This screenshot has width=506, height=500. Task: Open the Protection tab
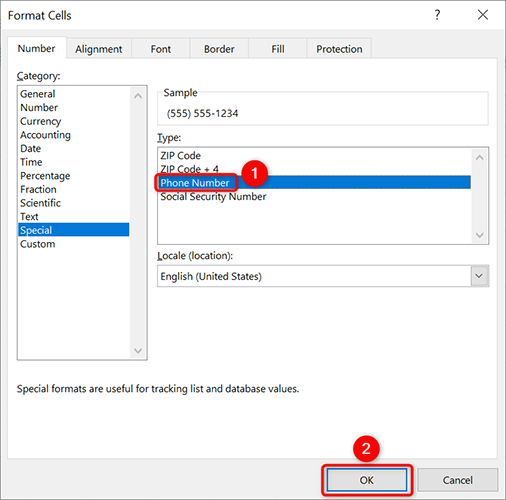[x=339, y=49]
